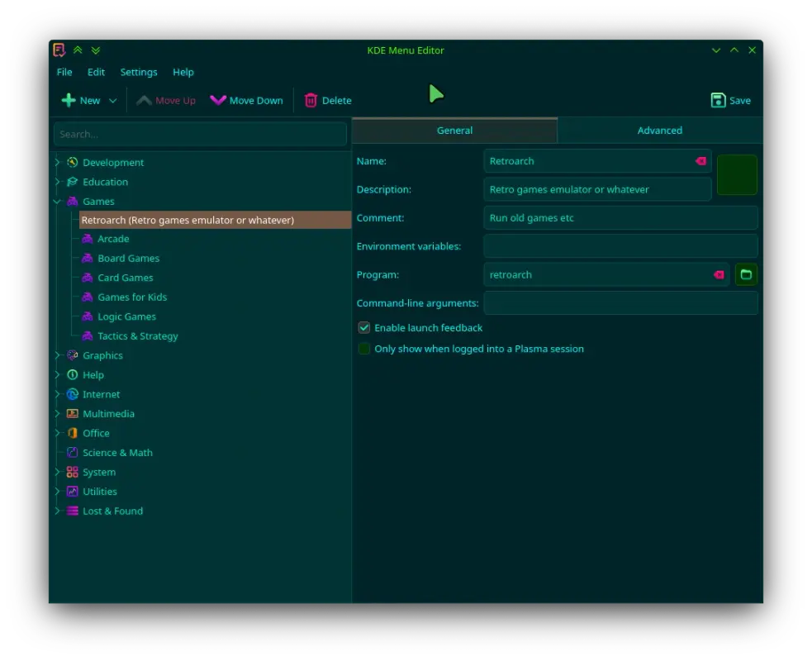The image size is (812, 661).
Task: Expand the Development category
Action: click(57, 162)
